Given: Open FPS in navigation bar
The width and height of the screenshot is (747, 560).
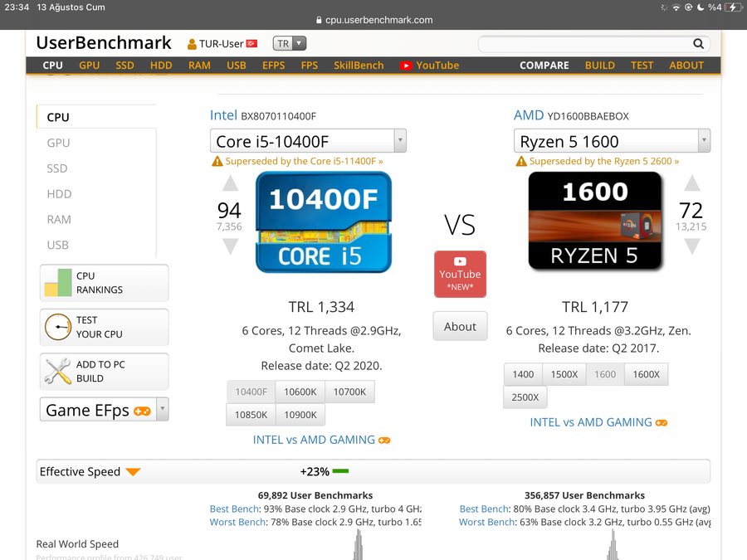Looking at the screenshot, I should point(310,66).
